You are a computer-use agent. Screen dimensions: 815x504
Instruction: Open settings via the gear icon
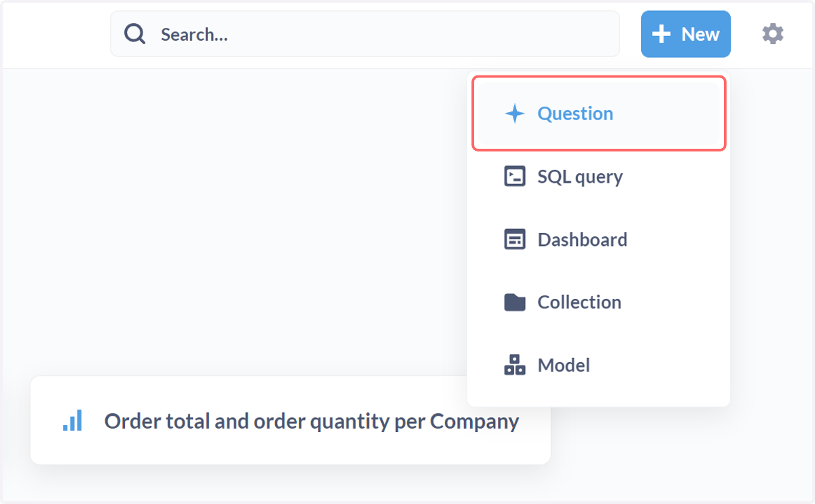[773, 34]
